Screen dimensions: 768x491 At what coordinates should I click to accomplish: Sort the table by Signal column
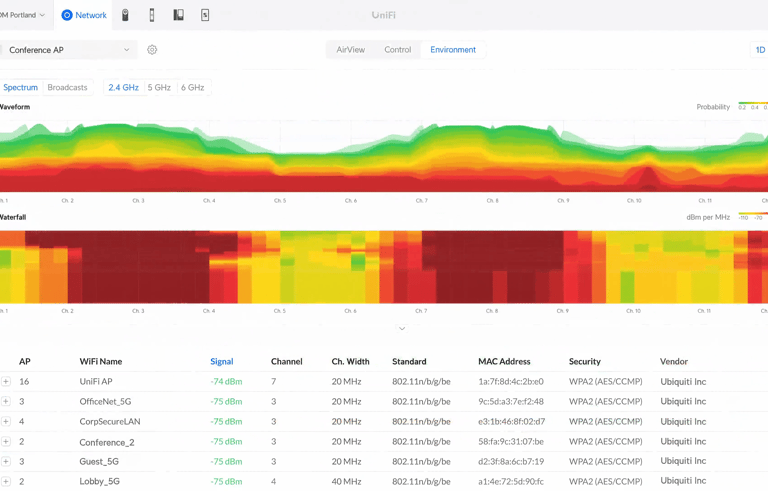[x=221, y=361]
